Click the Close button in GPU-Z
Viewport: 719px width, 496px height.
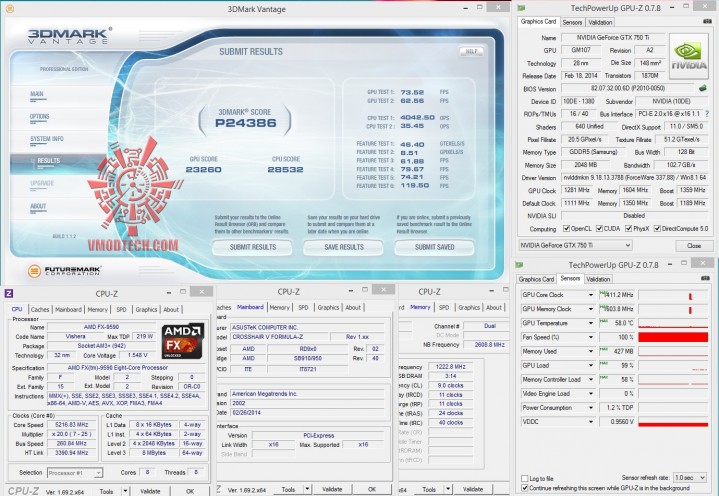693,246
